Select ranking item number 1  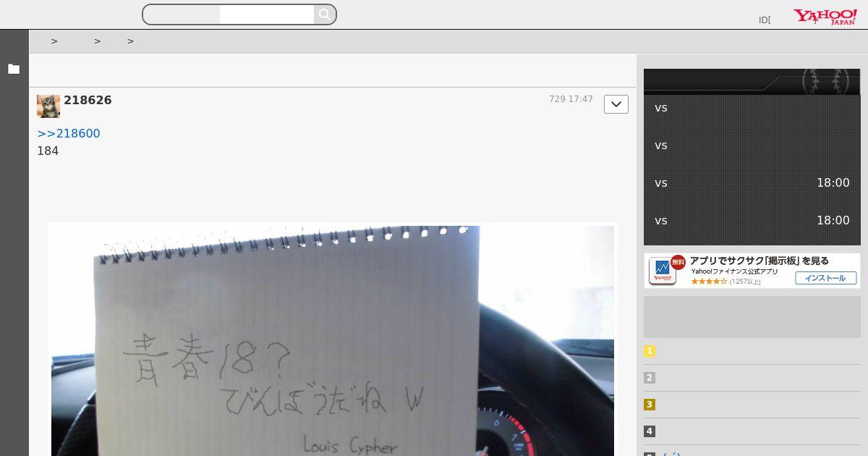(x=650, y=351)
